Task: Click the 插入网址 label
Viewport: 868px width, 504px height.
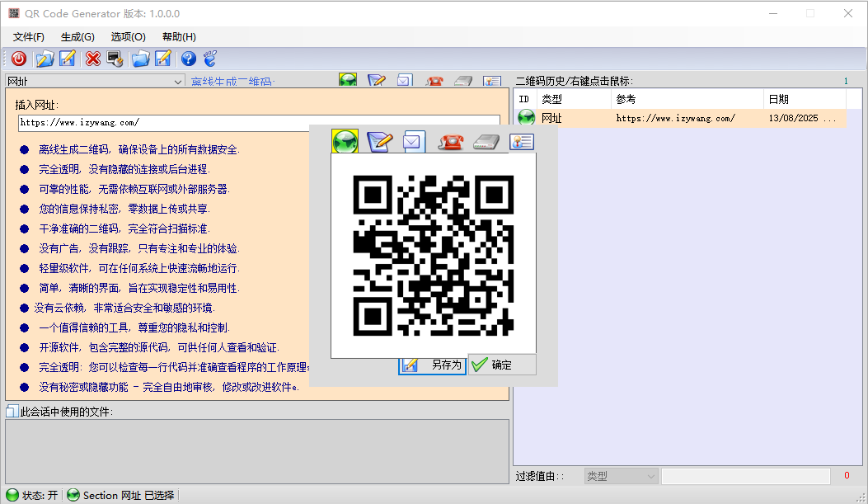Action: (x=36, y=105)
